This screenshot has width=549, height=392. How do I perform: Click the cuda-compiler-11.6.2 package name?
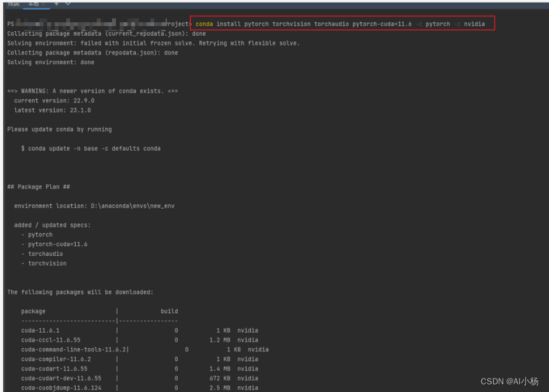click(x=56, y=359)
